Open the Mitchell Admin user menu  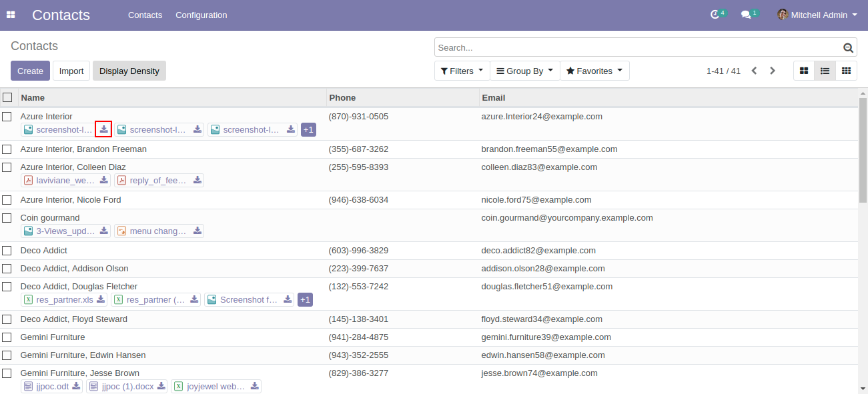click(x=817, y=15)
